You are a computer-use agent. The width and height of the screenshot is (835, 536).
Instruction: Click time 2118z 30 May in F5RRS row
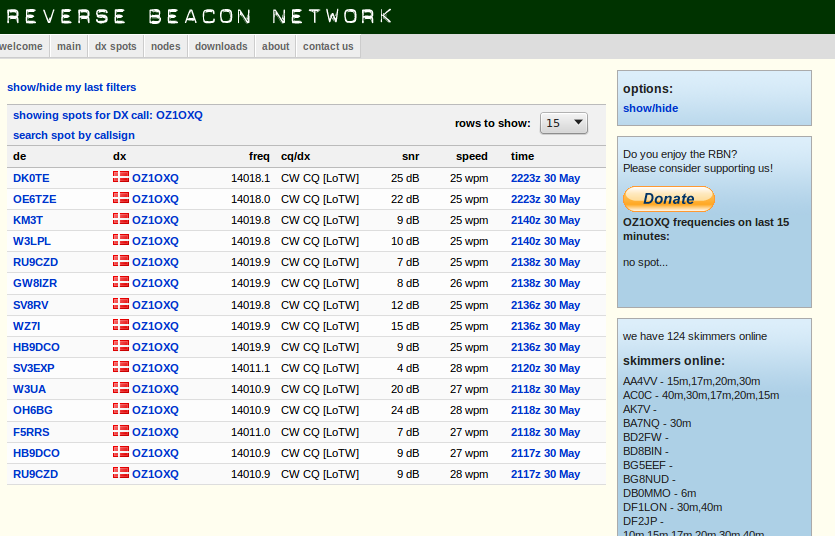point(545,432)
